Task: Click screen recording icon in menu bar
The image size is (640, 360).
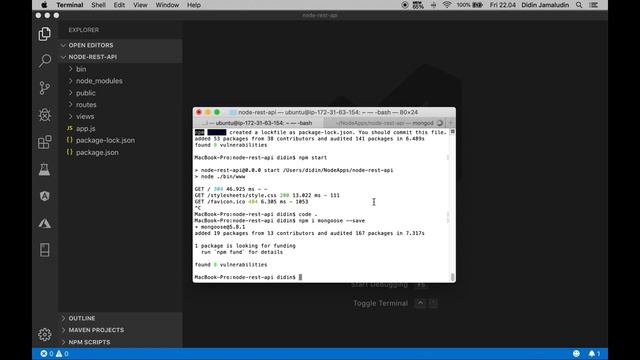Action: tap(404, 5)
